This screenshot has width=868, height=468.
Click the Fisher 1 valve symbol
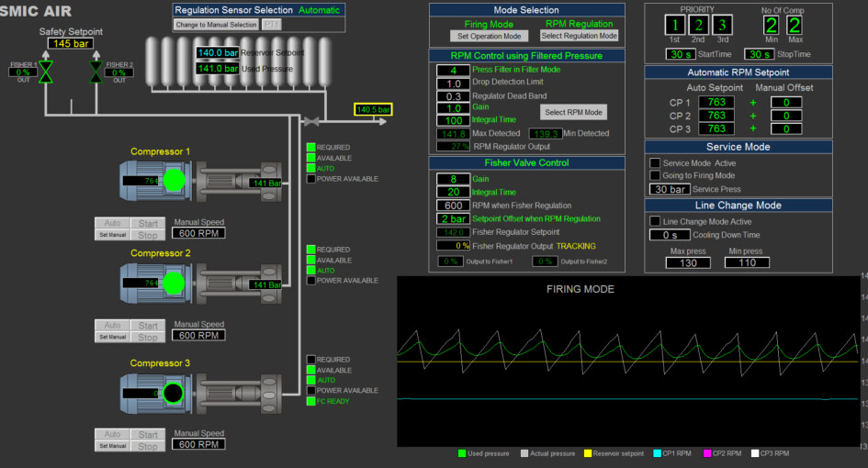46,72
